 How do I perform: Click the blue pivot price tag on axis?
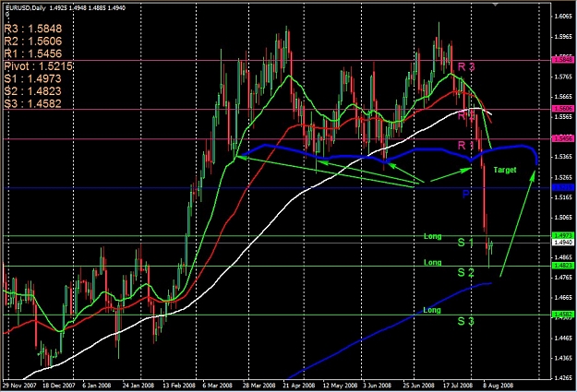pos(563,188)
